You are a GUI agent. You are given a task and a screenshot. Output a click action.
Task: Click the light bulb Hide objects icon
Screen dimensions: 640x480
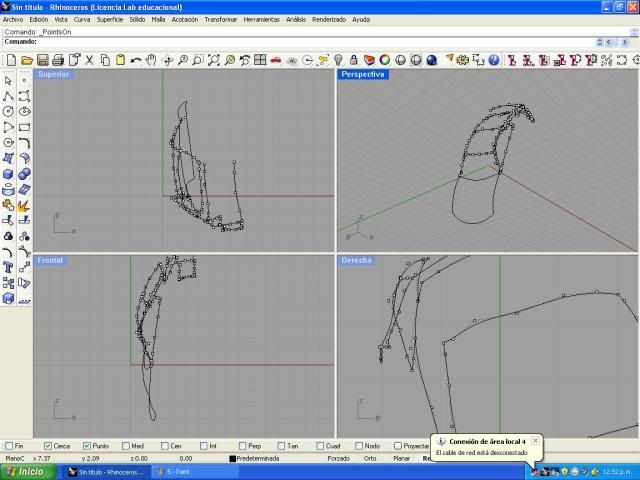click(x=338, y=60)
